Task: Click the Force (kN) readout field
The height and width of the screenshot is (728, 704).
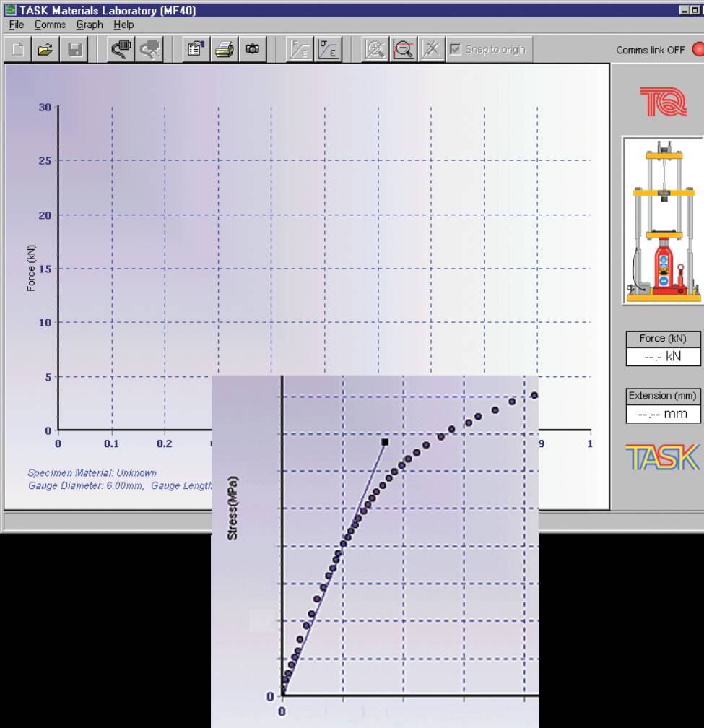Action: pos(663,357)
